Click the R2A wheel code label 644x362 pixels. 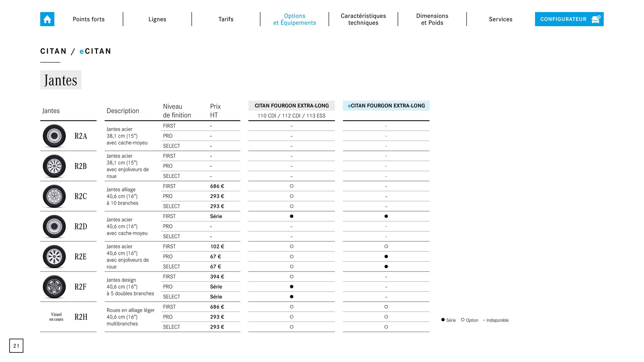(x=81, y=136)
